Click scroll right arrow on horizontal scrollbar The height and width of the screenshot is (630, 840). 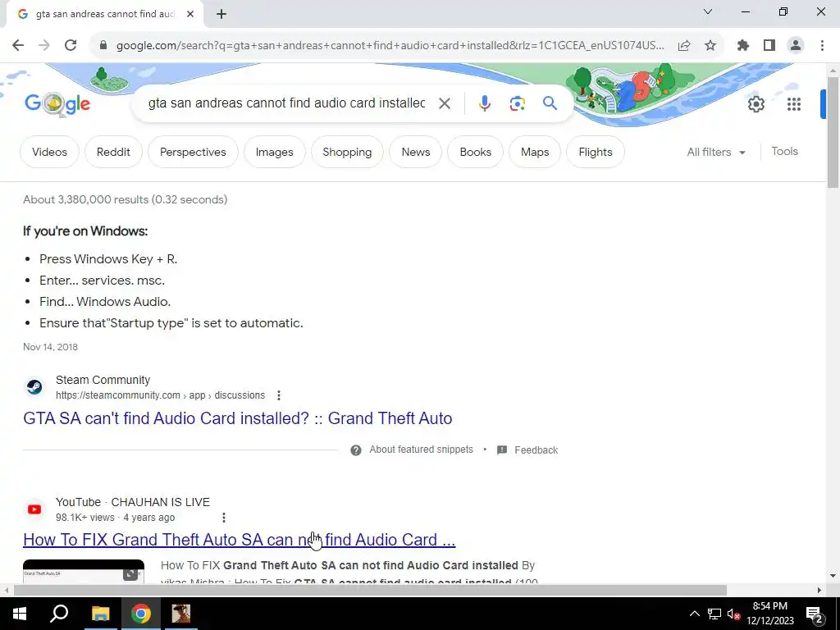tap(819, 591)
